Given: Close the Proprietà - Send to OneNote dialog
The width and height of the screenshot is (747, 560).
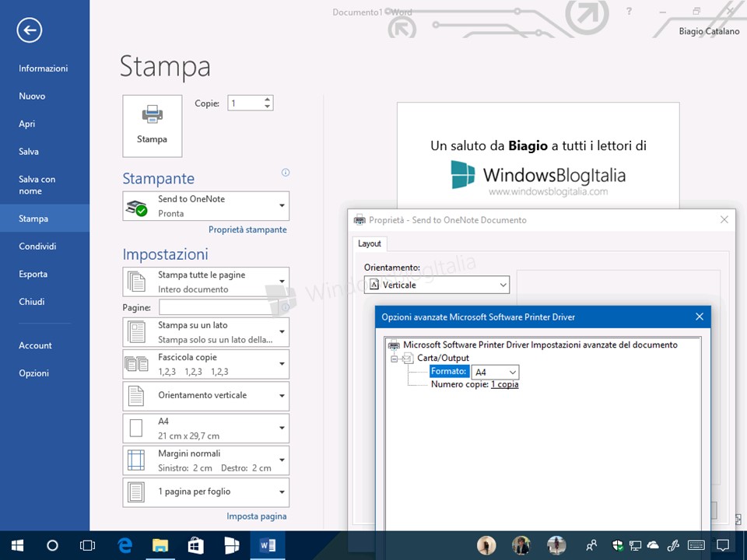Looking at the screenshot, I should [724, 219].
